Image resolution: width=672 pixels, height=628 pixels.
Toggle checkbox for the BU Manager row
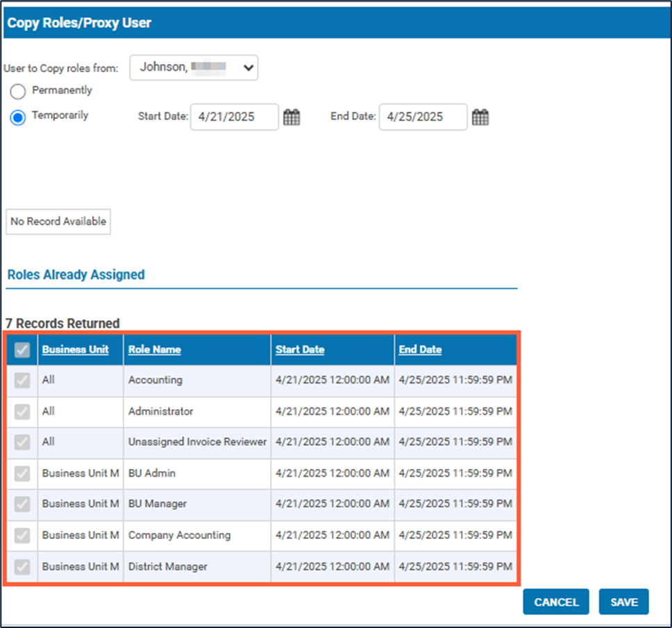pyautogui.click(x=22, y=504)
